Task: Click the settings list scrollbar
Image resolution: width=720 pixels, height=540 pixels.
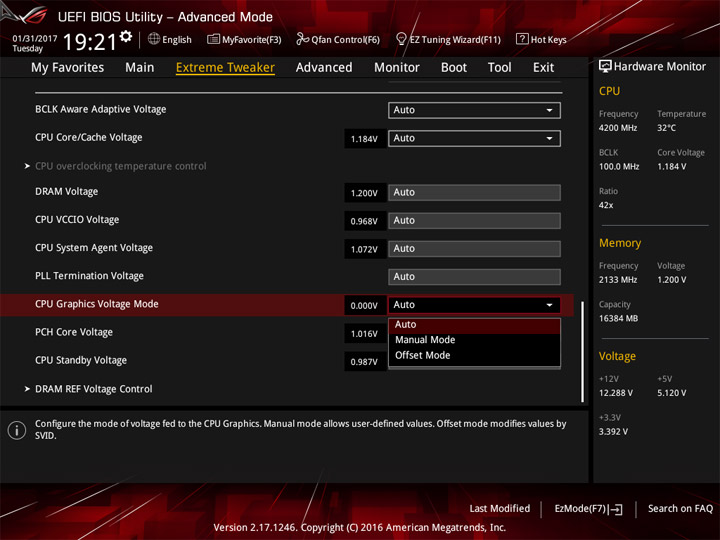Action: point(583,351)
